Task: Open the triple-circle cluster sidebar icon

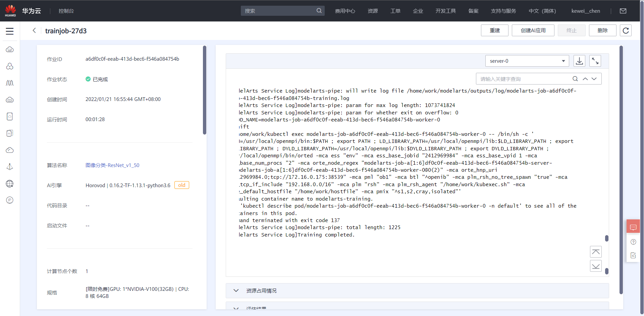Action: 10,66
